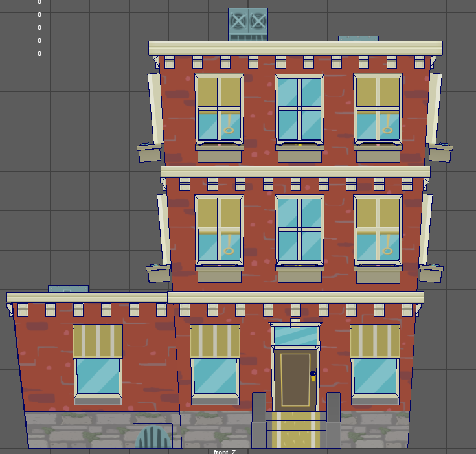
Task: Select the left annex ground floor window
Action: 98,363
